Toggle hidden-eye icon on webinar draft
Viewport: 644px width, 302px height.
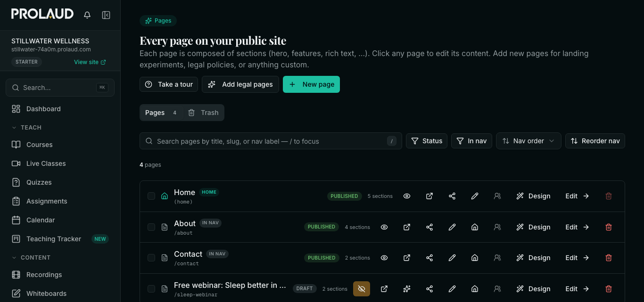pos(362,289)
